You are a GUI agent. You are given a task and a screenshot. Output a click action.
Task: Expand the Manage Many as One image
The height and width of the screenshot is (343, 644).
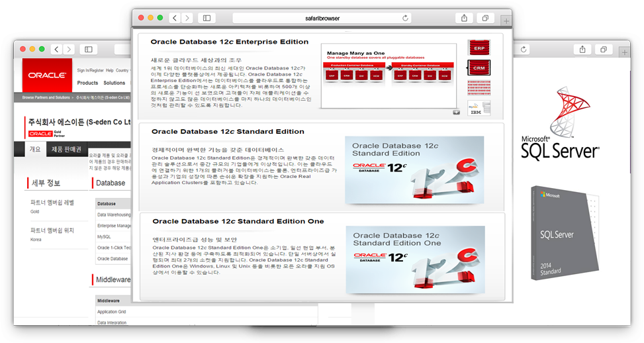(x=456, y=112)
